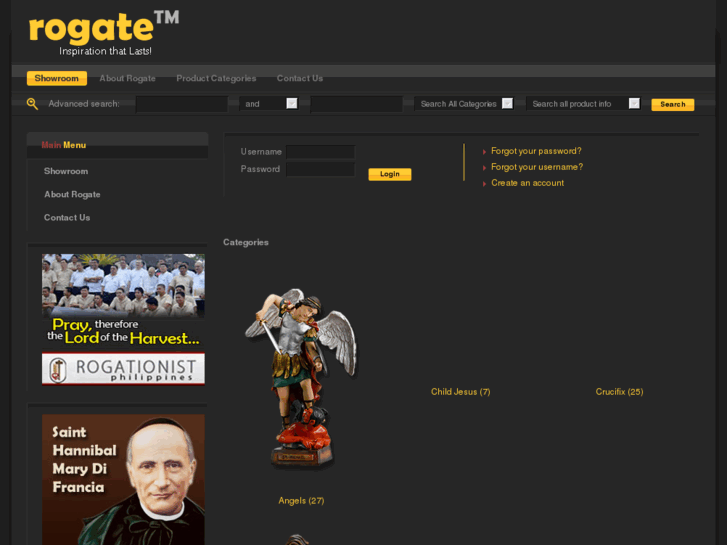Follow the Create an account link
Viewport: 727px width, 545px height.
pyautogui.click(x=528, y=183)
